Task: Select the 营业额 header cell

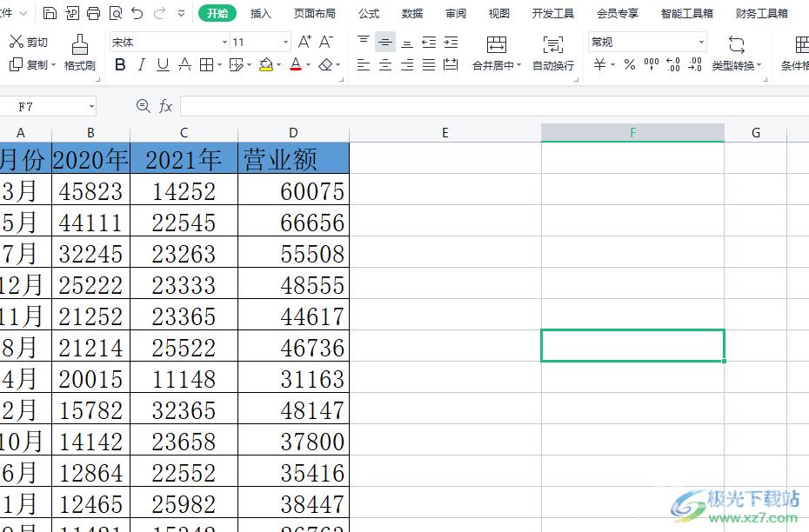Action: point(293,158)
